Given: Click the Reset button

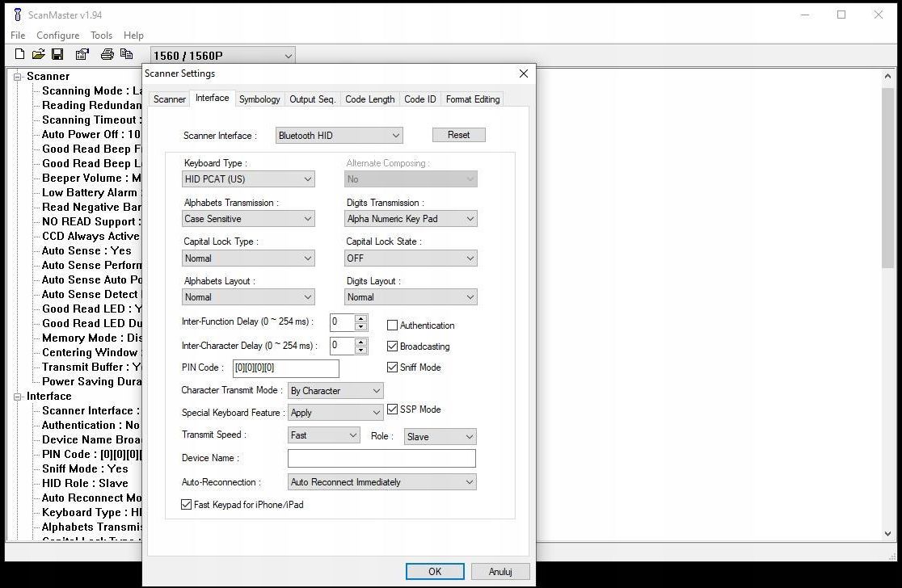Looking at the screenshot, I should tap(458, 134).
